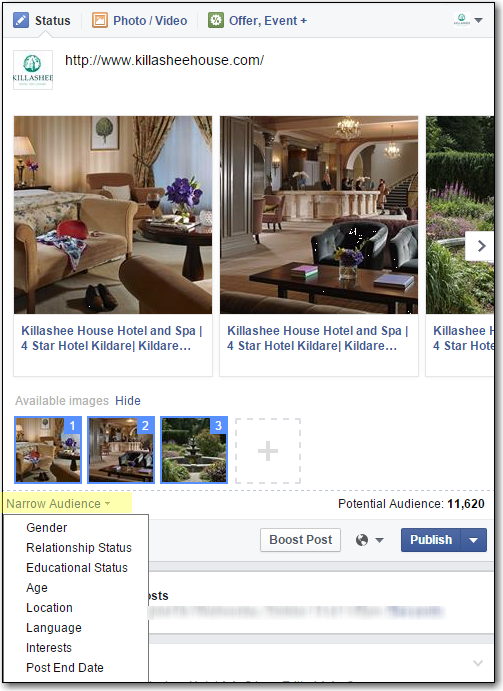Click the globe audience privacy icon
The image size is (503, 691).
click(361, 540)
